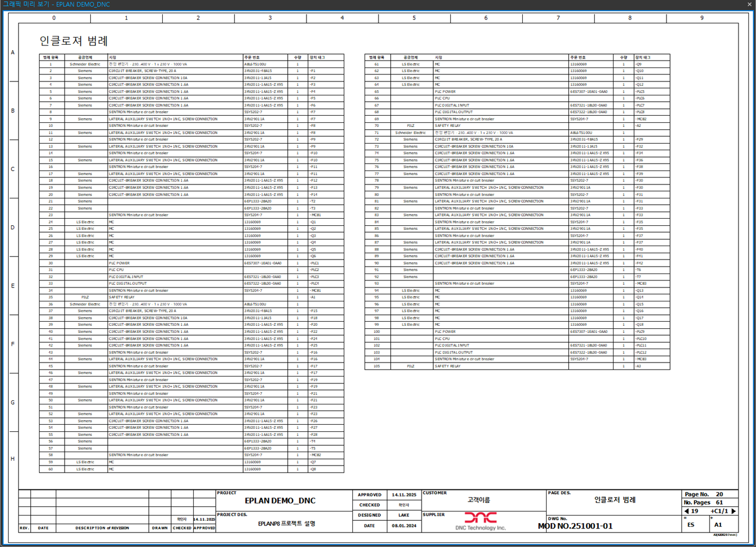This screenshot has width=756, height=547.
Task: Select device tag "-Q6" in row 29
Action: (x=313, y=256)
